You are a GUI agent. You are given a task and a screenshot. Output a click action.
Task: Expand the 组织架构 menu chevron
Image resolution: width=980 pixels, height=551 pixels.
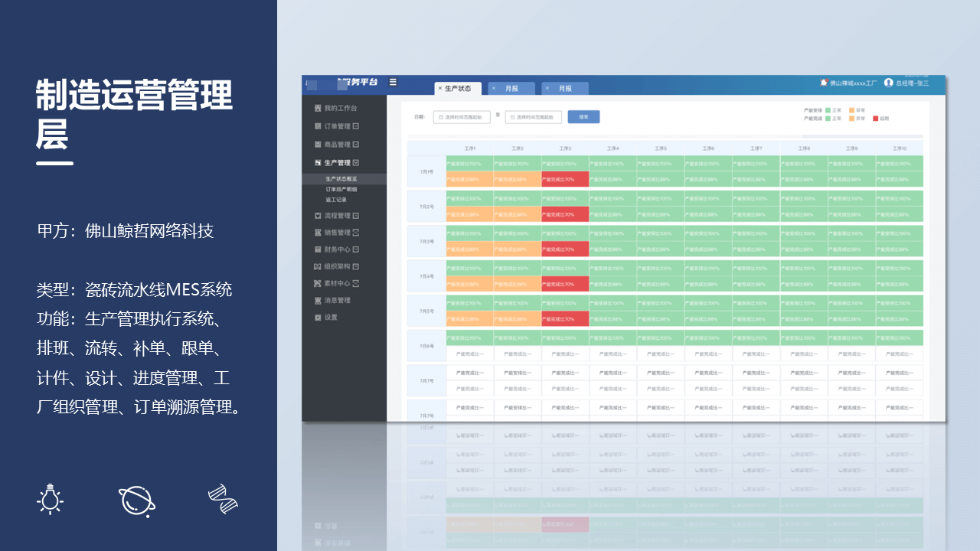(356, 266)
